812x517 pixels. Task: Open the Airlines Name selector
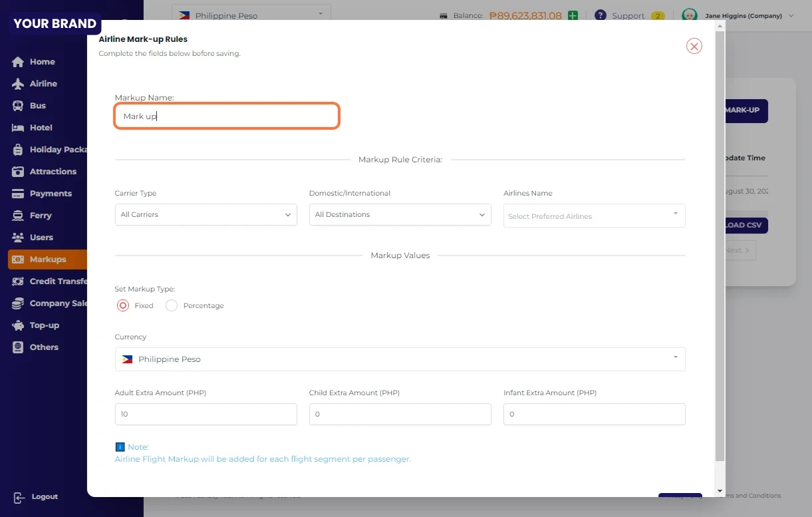(x=594, y=216)
